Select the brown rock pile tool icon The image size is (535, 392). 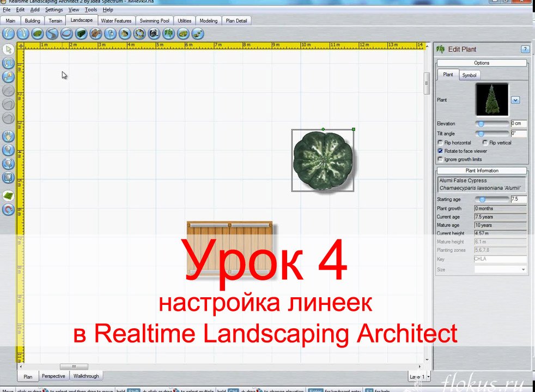96,34
